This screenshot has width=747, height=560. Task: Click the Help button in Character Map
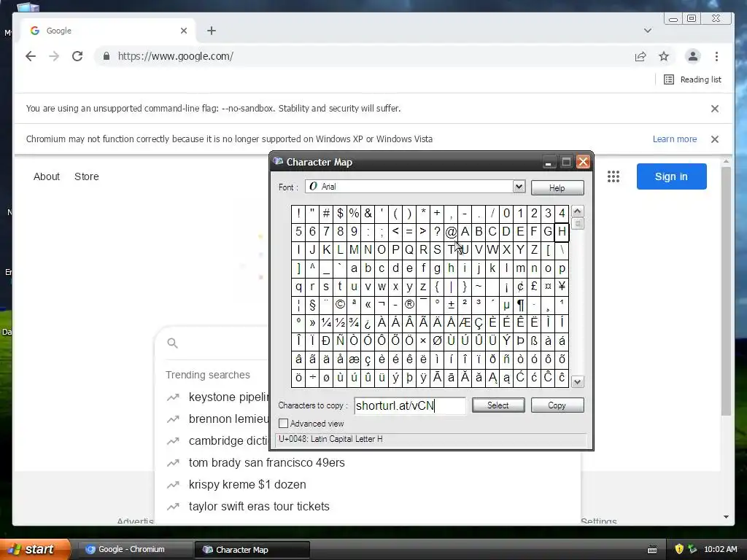click(557, 187)
